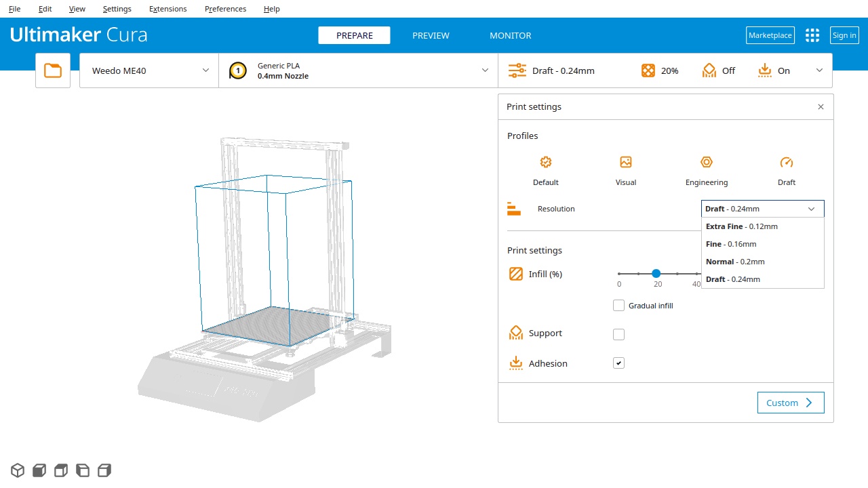Open the View menu
The height and width of the screenshot is (488, 868).
[x=77, y=9]
